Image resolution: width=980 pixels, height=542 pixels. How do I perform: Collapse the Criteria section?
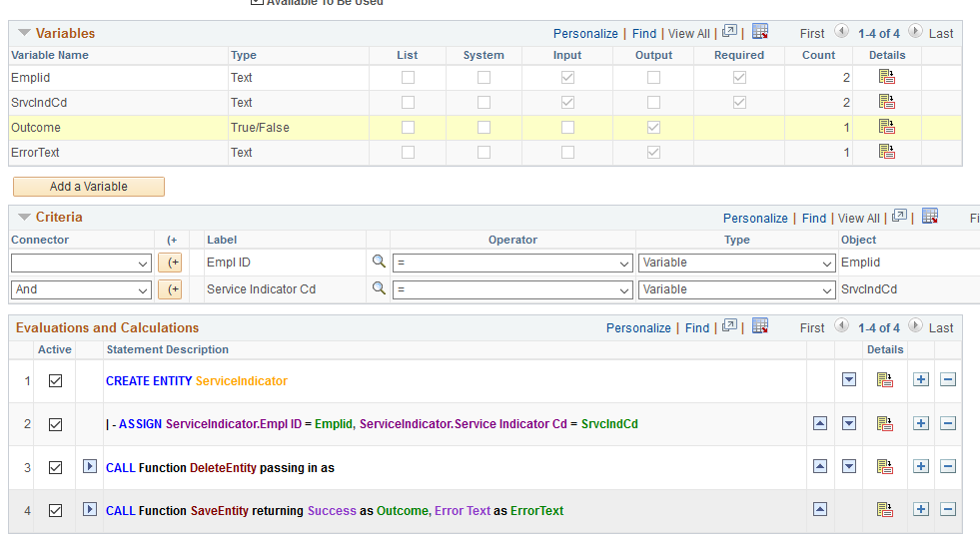(24, 217)
